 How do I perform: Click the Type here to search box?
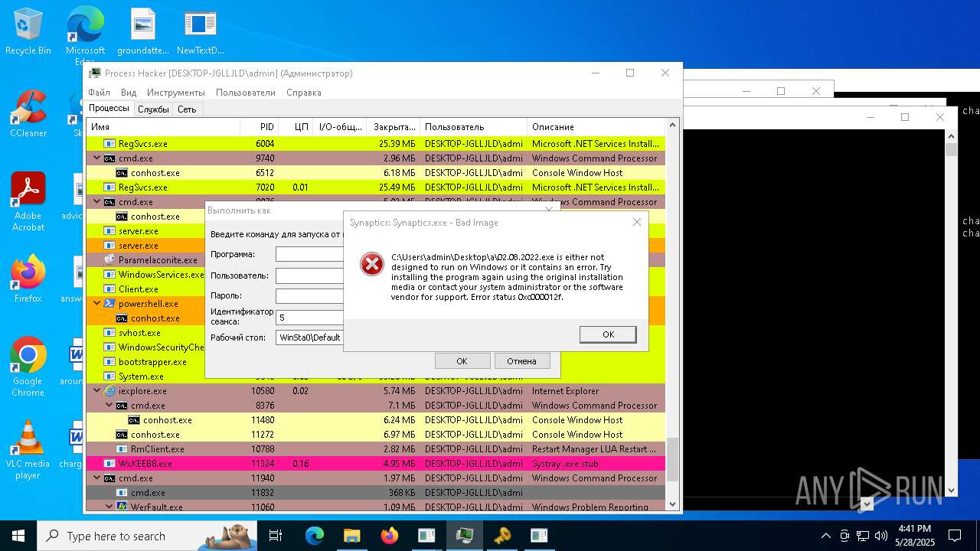[146, 536]
